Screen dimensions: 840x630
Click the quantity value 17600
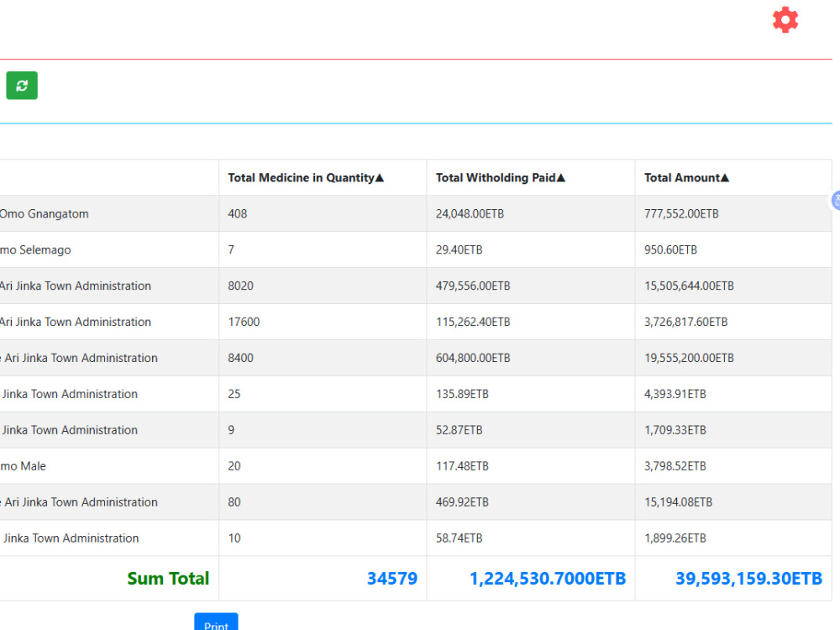point(244,322)
